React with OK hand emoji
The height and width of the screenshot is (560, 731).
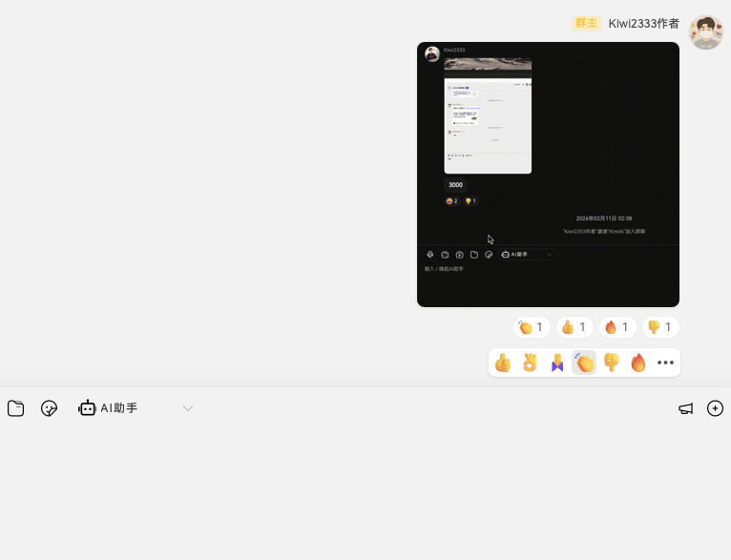[530, 363]
